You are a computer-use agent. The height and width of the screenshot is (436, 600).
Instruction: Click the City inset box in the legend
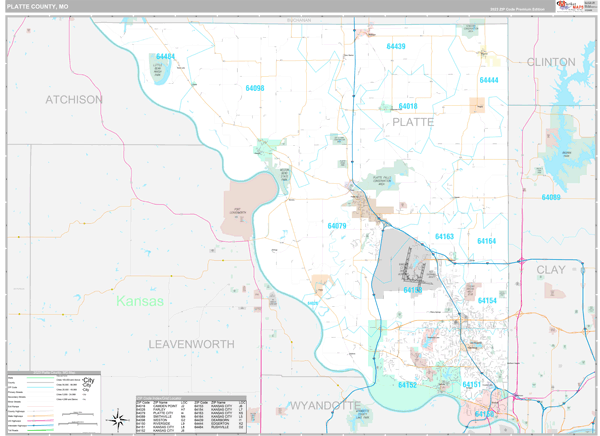point(90,384)
